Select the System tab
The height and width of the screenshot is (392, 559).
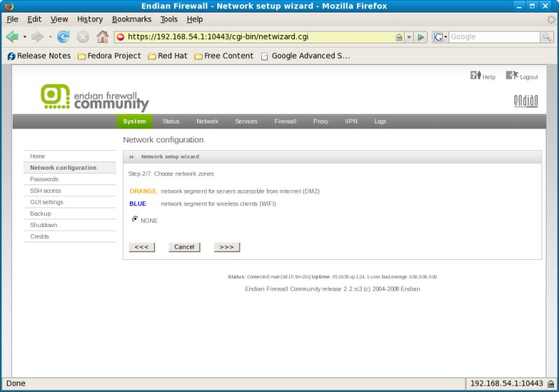click(x=134, y=122)
